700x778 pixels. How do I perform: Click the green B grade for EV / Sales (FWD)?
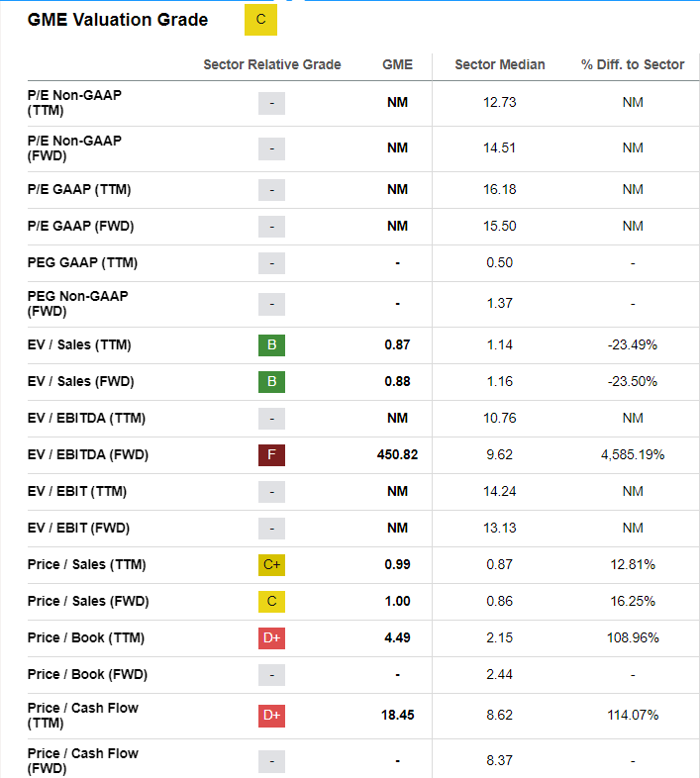271,382
